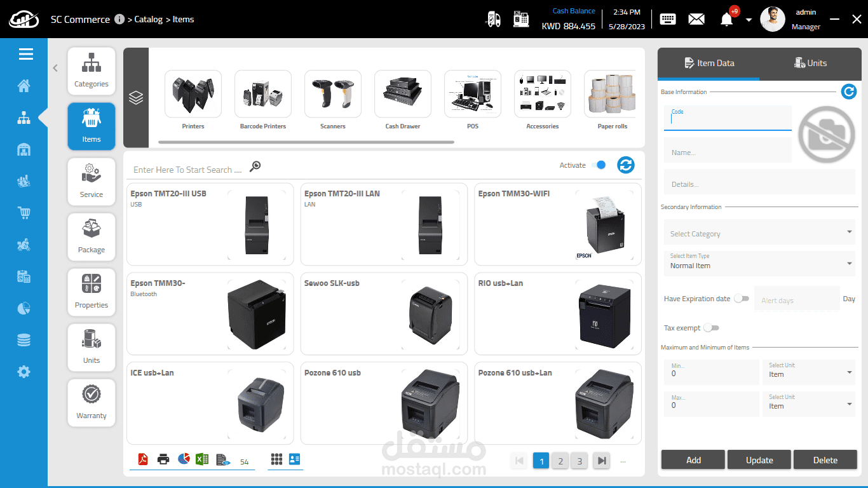
Task: Open the Properties section
Action: pyautogui.click(x=92, y=292)
